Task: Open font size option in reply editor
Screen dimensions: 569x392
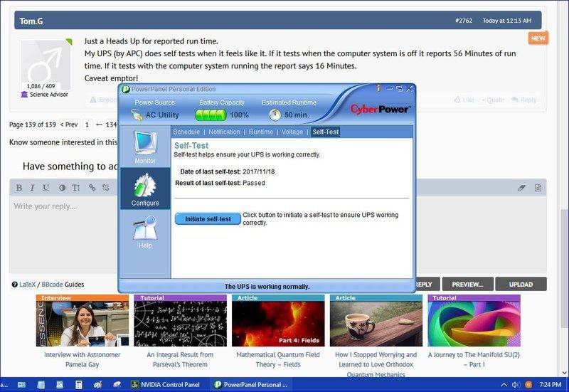Action: (x=75, y=188)
